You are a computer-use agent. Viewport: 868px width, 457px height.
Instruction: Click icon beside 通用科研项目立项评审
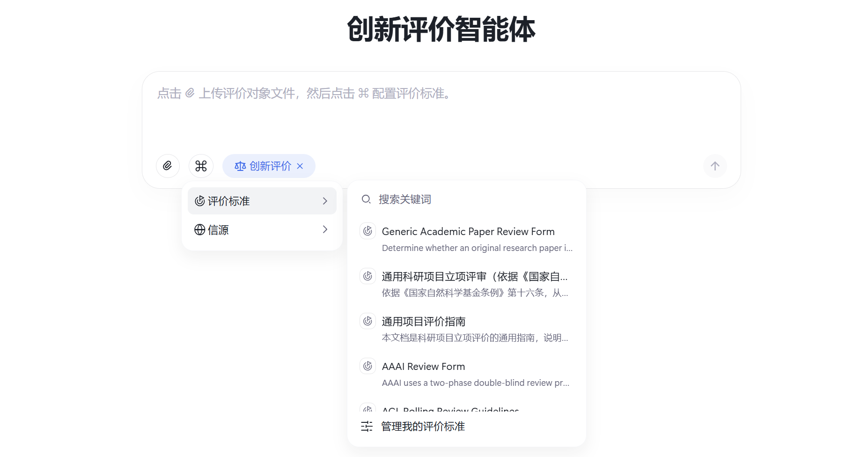pos(368,276)
